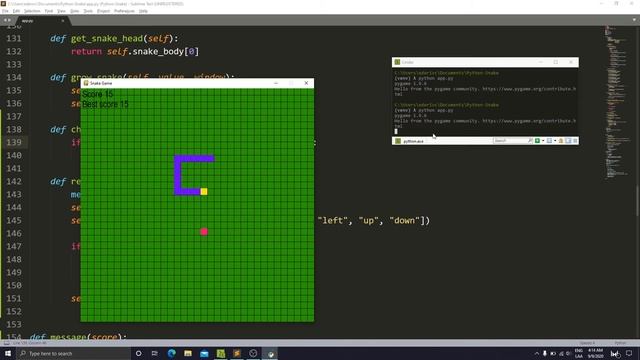
Task: Open File Explorer from the taskbar
Action: [x=188, y=353]
